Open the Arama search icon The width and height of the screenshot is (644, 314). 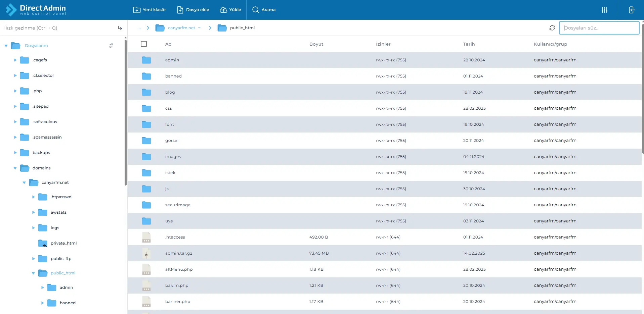point(256,10)
